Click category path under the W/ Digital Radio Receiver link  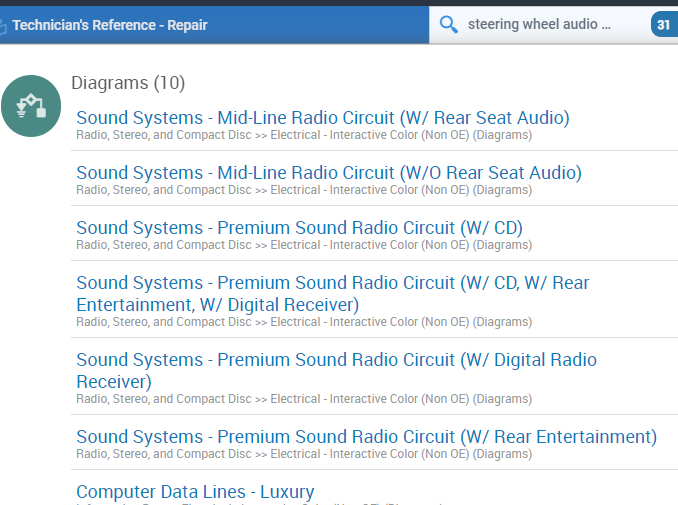pyautogui.click(x=304, y=399)
